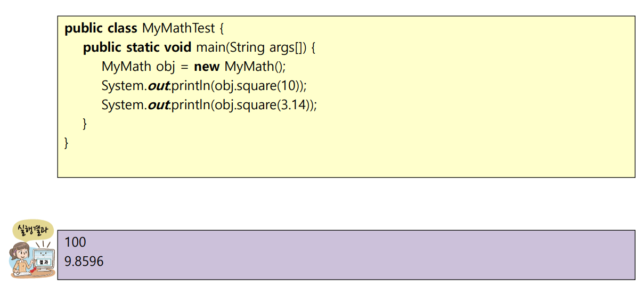Click empty space in the purple output box

373,255
